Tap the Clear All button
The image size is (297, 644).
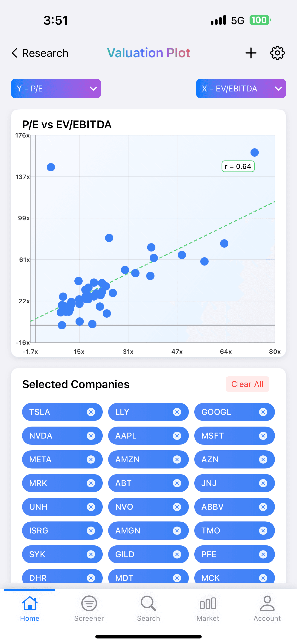[247, 384]
